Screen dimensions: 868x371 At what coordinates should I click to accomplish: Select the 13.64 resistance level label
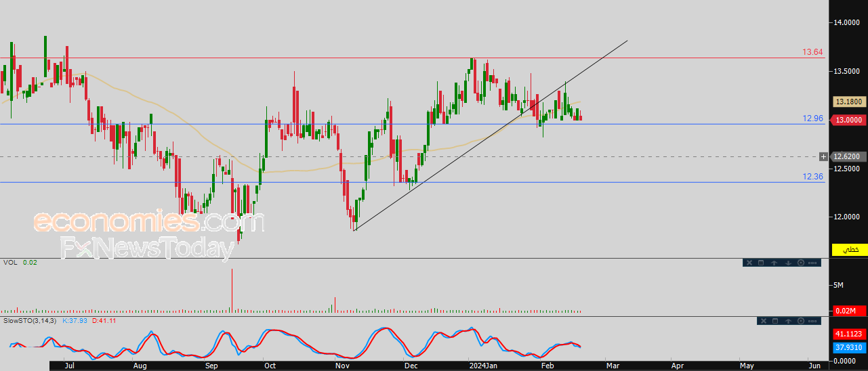tap(812, 52)
